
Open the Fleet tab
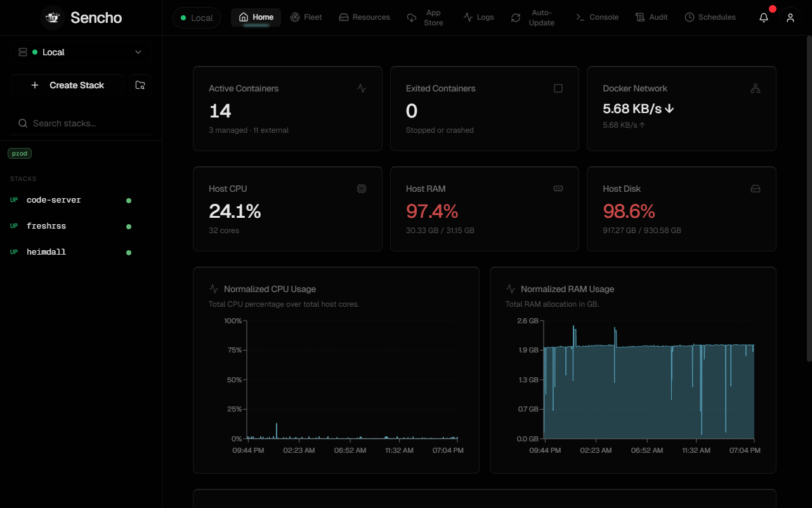(306, 17)
